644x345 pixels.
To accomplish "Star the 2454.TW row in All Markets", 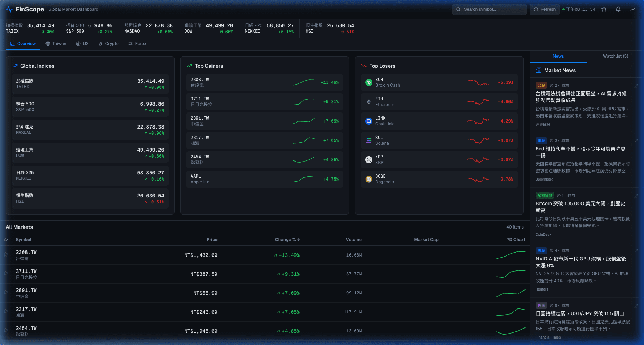I will 6,330.
